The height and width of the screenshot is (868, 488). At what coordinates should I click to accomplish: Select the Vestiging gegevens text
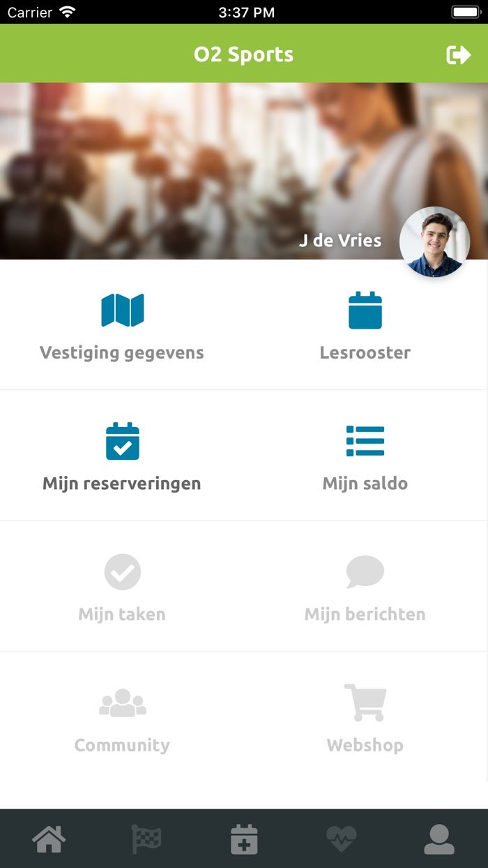coord(122,352)
